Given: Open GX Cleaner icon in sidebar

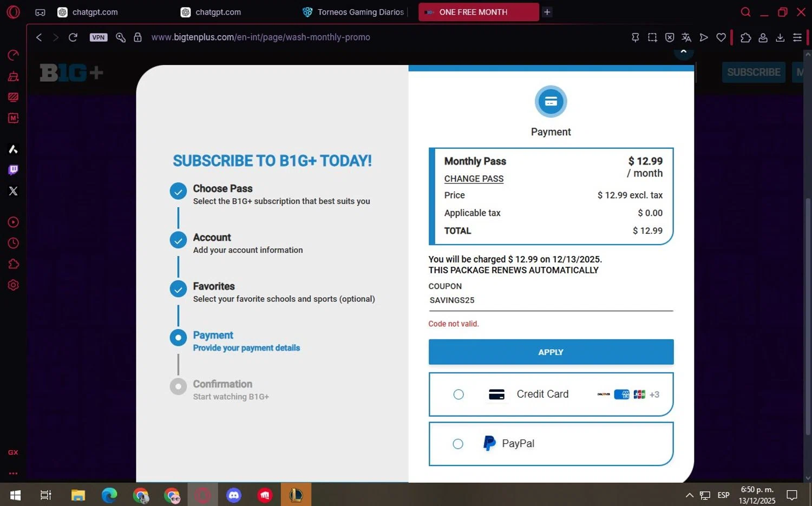Looking at the screenshot, I should click(x=13, y=76).
